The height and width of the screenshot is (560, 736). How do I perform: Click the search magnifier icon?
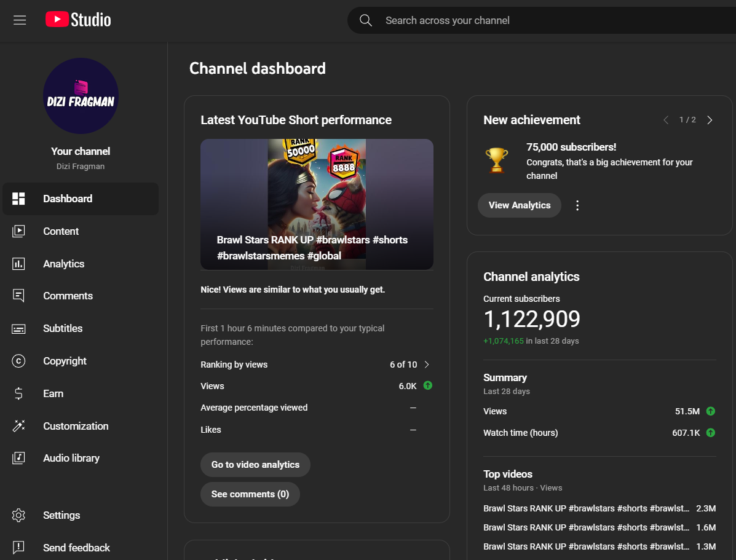(366, 20)
